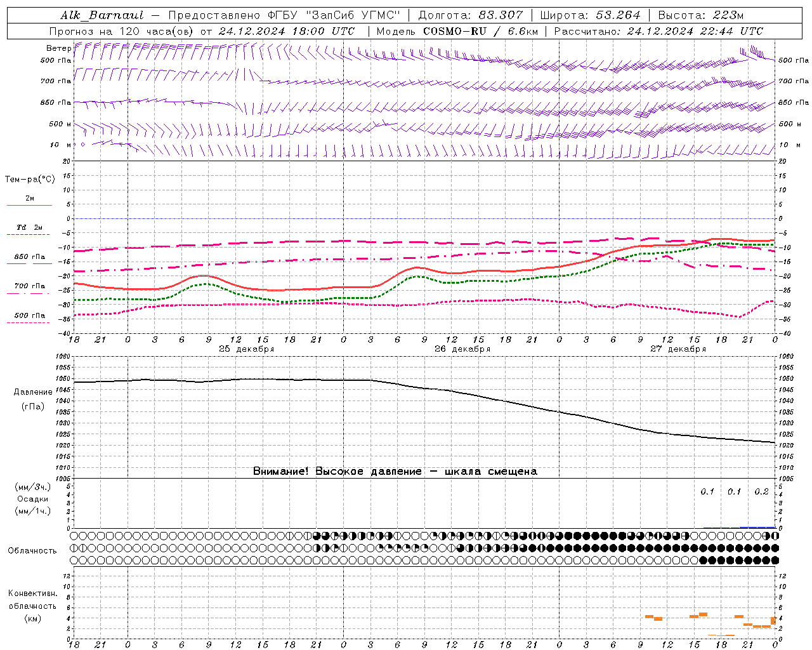Screen dimensions: 812x650
Task: Click the provider text "ЗапСиб УГМС"
Action: [353, 15]
